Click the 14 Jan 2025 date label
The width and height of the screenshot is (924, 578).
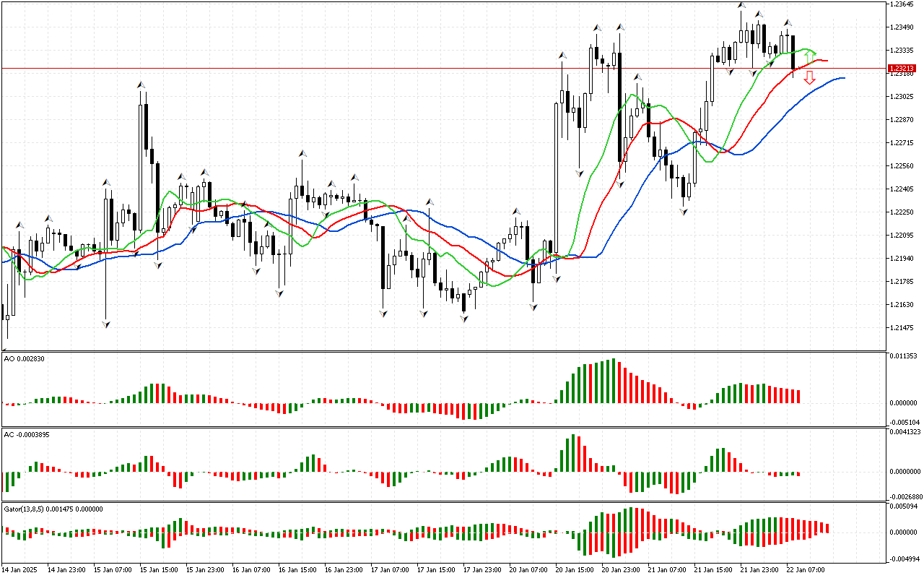[21, 570]
